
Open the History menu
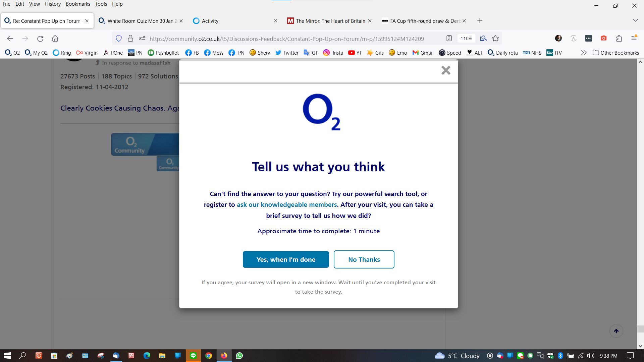pos(53,4)
